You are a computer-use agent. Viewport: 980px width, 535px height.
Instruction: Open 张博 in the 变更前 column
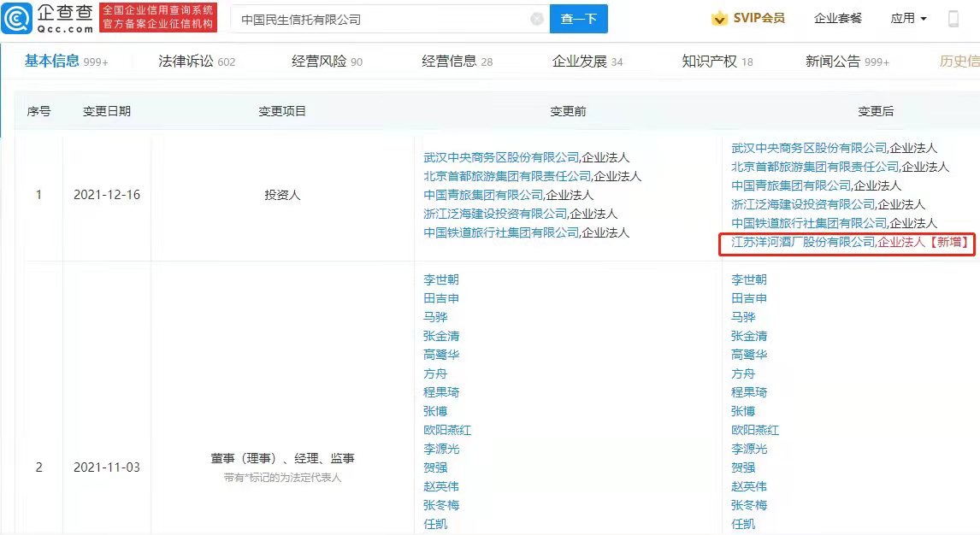coord(435,411)
